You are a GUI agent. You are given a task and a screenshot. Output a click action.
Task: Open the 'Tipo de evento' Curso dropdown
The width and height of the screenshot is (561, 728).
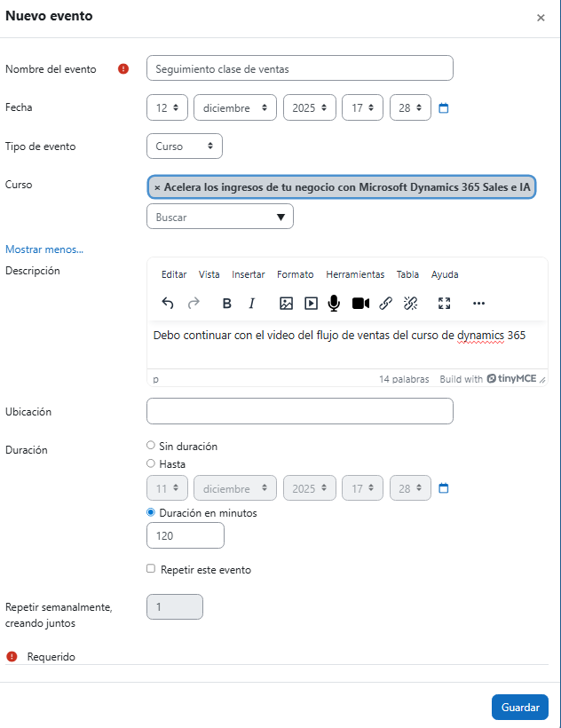(184, 146)
